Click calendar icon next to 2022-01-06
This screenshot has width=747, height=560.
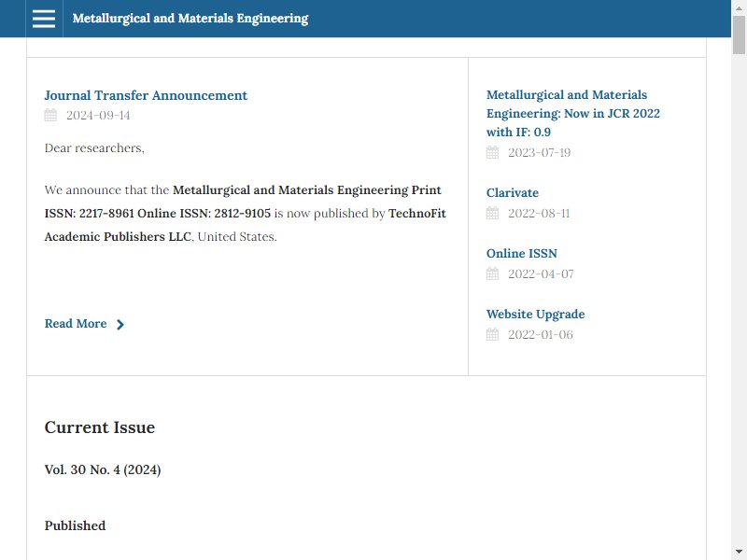pos(493,334)
